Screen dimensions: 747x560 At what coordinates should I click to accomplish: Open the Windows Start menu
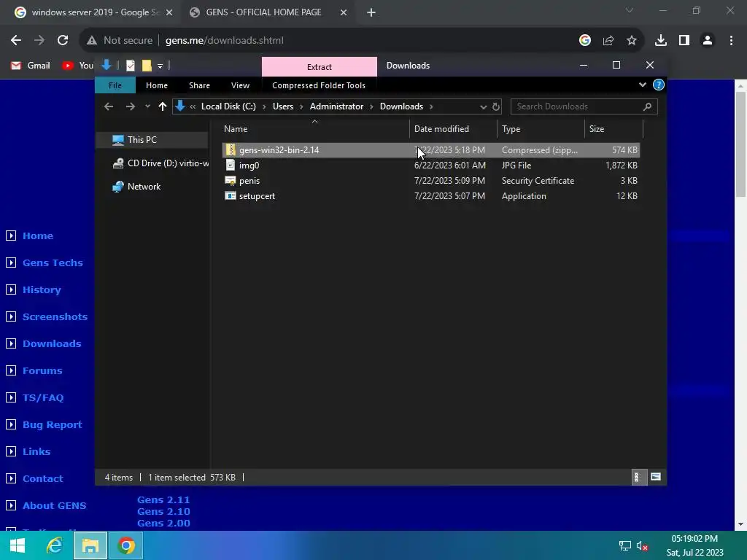[18, 545]
